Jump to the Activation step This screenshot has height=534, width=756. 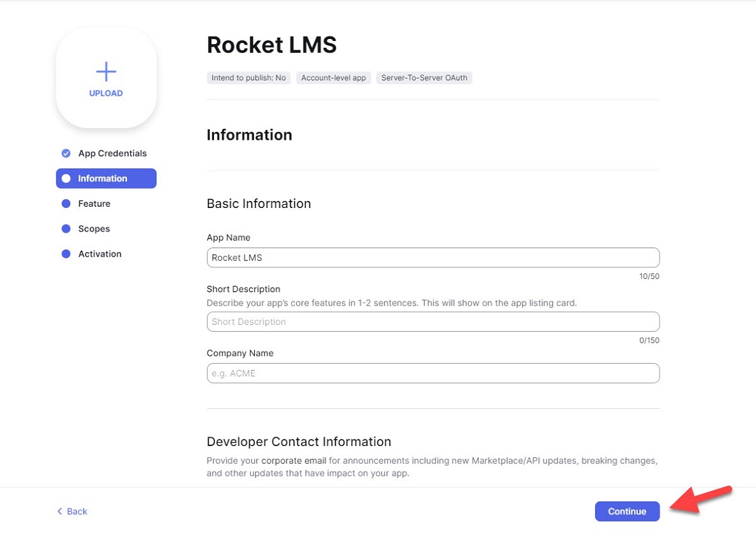tap(100, 254)
